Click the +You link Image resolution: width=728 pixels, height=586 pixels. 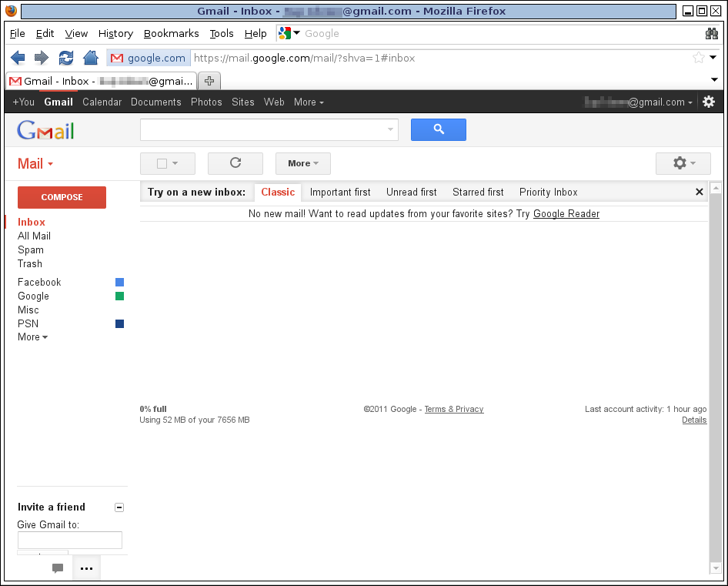point(23,102)
